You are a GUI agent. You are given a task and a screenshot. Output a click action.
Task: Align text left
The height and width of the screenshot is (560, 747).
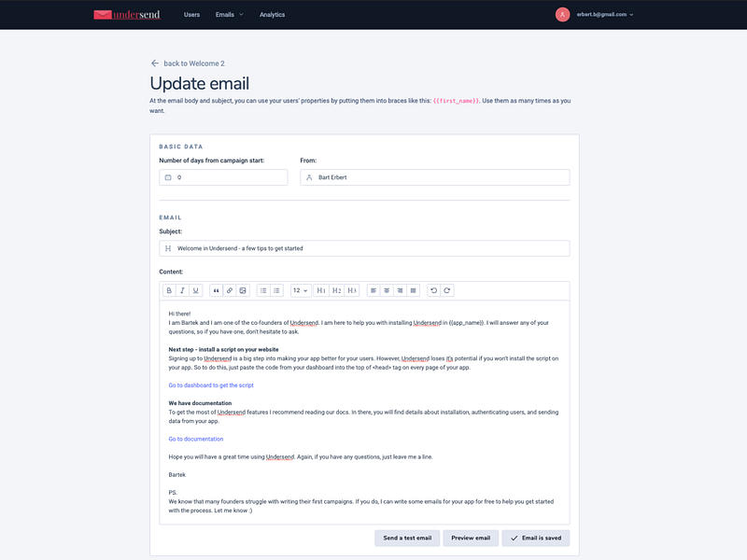(x=373, y=290)
